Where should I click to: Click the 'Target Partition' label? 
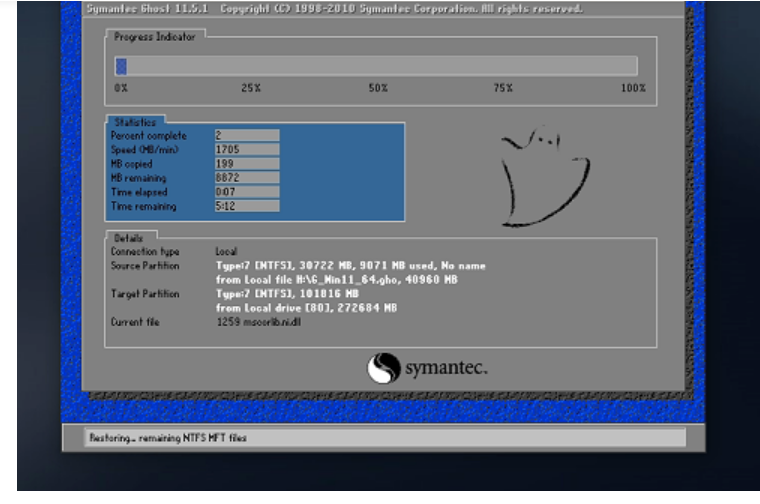pos(145,294)
